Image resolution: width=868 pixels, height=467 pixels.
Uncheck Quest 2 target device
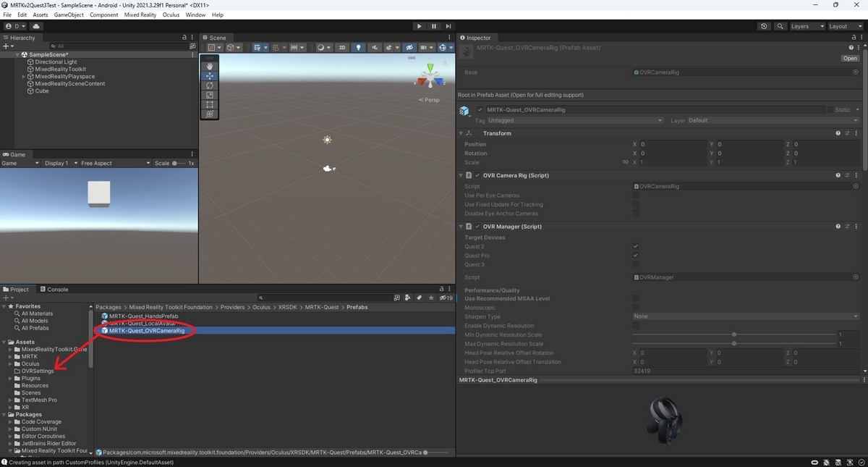pos(635,247)
